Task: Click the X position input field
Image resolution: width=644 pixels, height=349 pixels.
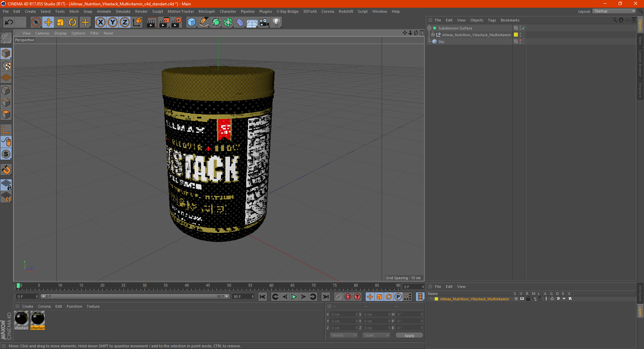Action: click(x=344, y=314)
